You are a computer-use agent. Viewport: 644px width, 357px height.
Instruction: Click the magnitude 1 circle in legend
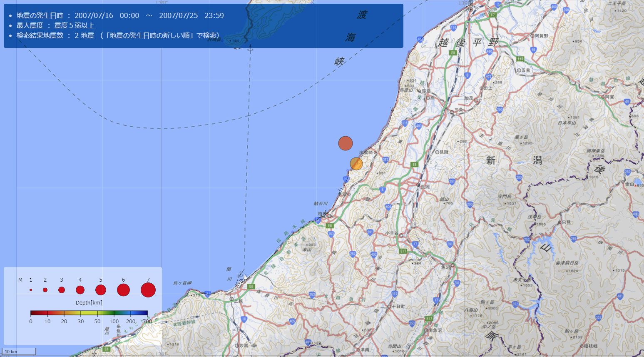point(31,290)
